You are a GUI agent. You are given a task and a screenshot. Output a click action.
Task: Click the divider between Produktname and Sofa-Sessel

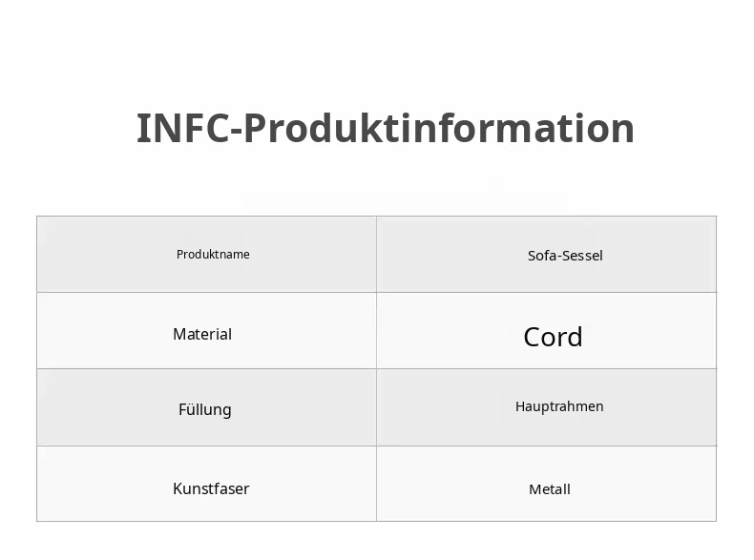(376, 255)
